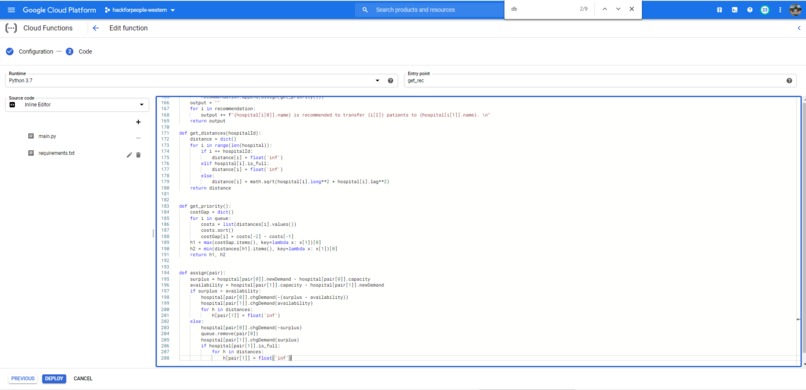
Task: Select the Code step
Action: pos(79,51)
